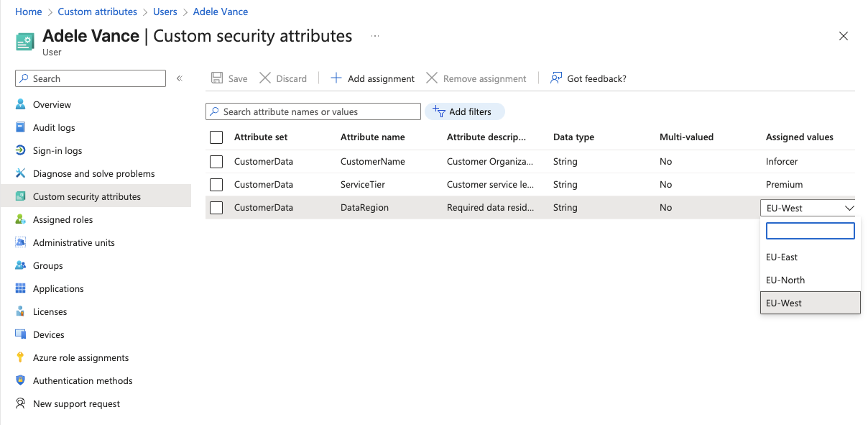
Task: Click the Add assignment plus icon
Action: click(x=336, y=78)
